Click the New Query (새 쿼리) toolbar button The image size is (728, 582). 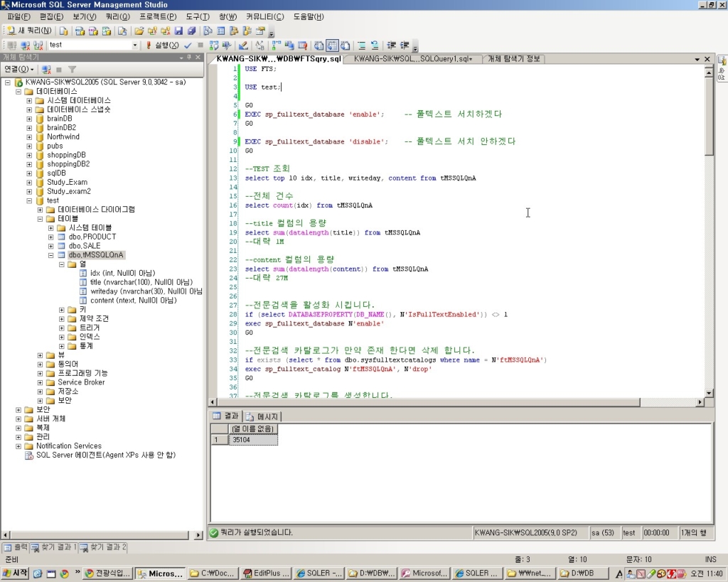pos(28,31)
